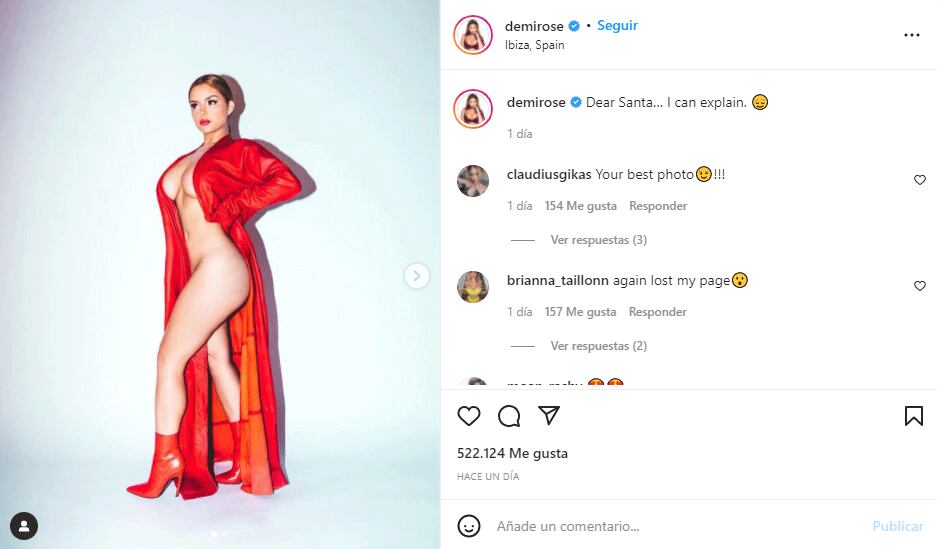This screenshot has width=937, height=549.
Task: Reply to claudiusgikas via Responder
Action: [658, 206]
